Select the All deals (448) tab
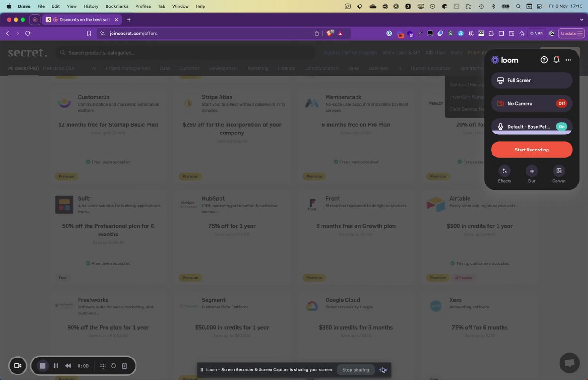The image size is (588, 380). 23,68
